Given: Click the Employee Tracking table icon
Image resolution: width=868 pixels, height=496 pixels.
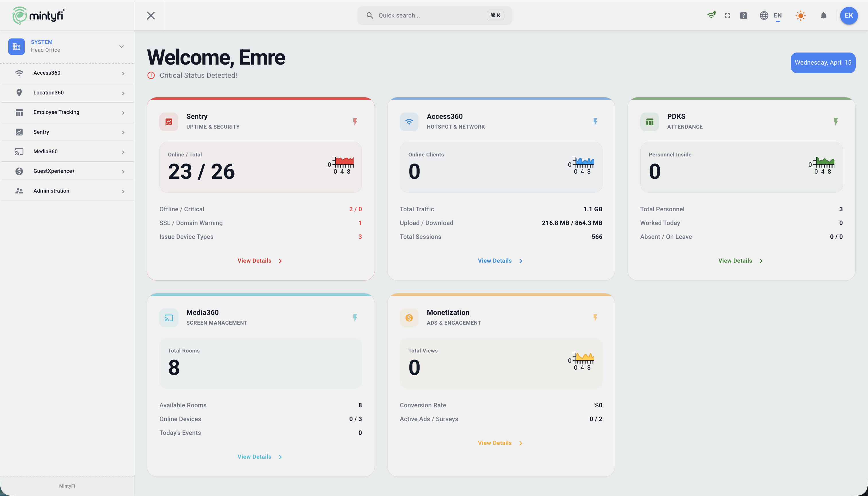Looking at the screenshot, I should click(19, 113).
